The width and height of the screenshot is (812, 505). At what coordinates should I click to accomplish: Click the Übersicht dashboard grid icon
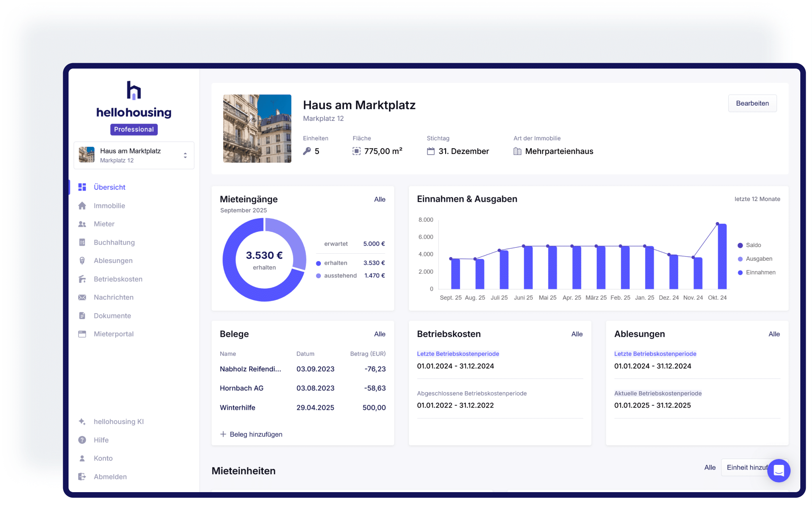pos(82,187)
